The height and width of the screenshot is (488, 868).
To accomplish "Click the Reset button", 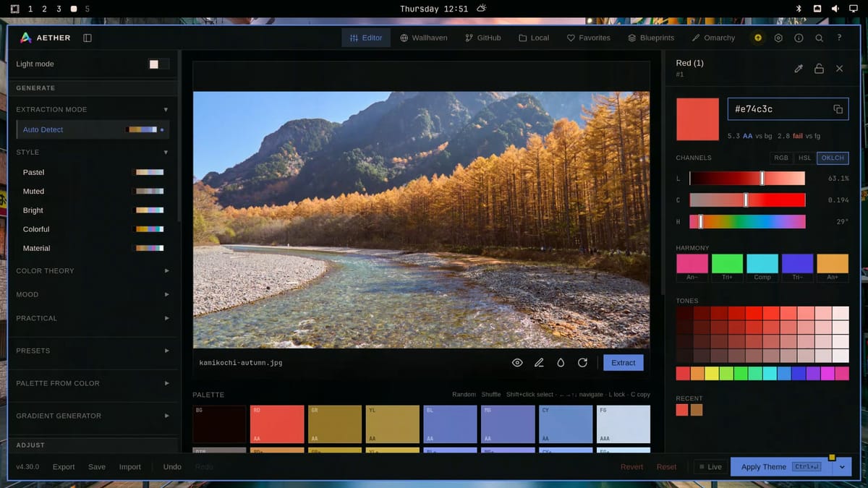I will pos(666,467).
